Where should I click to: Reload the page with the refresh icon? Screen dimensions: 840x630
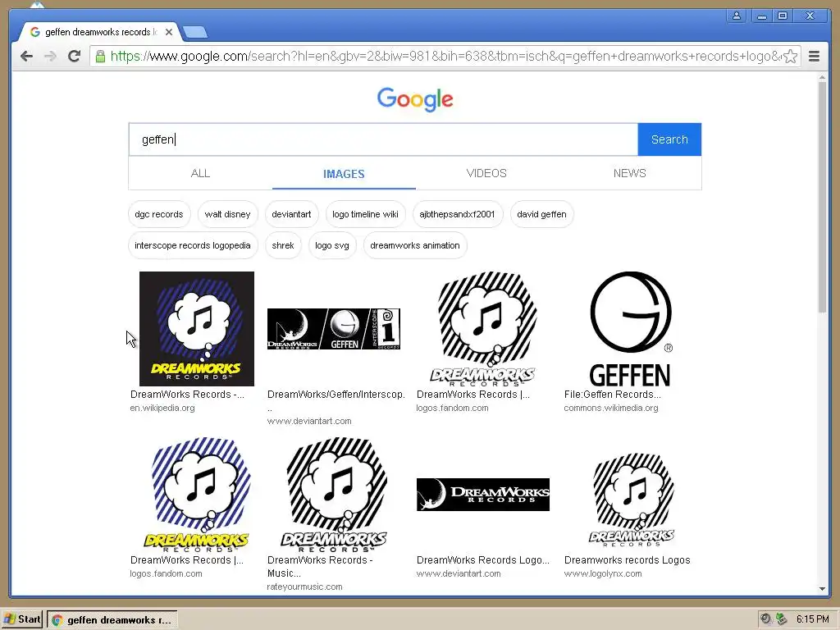pos(74,56)
